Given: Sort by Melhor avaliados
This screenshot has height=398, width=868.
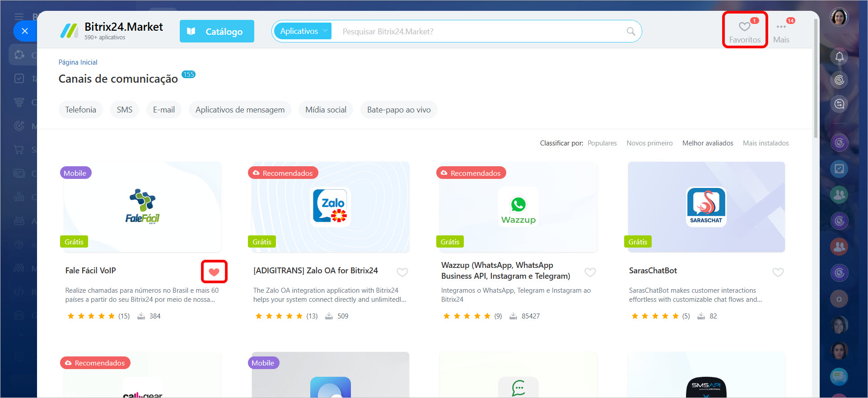Looking at the screenshot, I should pos(708,143).
